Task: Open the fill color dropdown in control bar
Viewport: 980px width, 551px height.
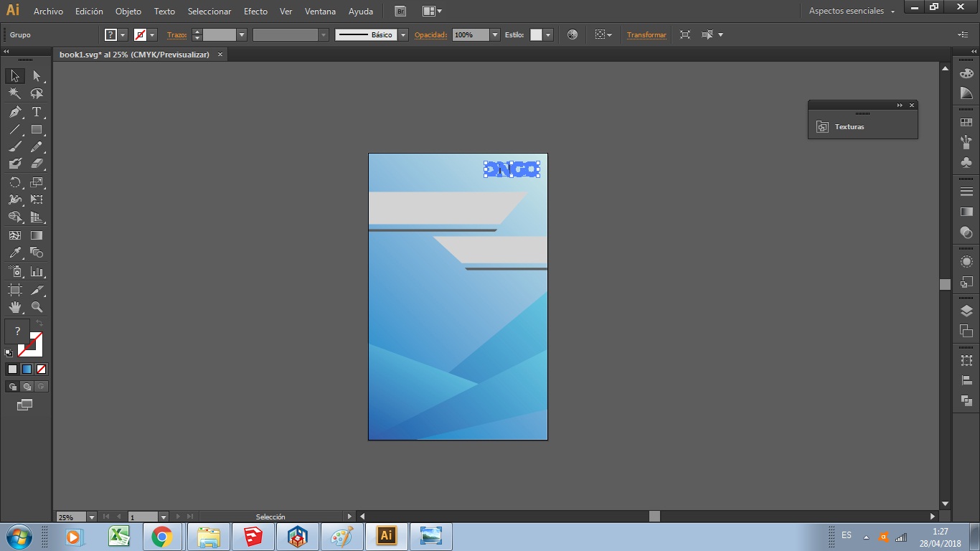Action: (x=123, y=34)
